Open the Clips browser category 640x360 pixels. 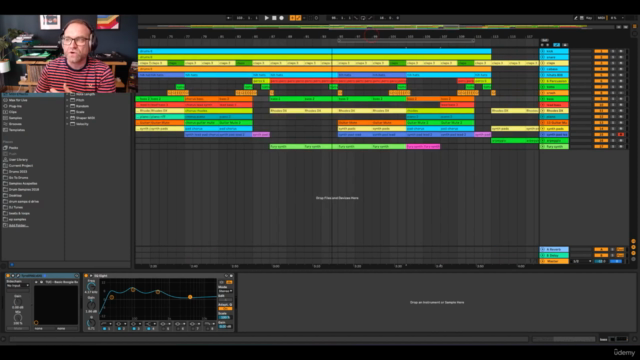[x=13, y=112]
